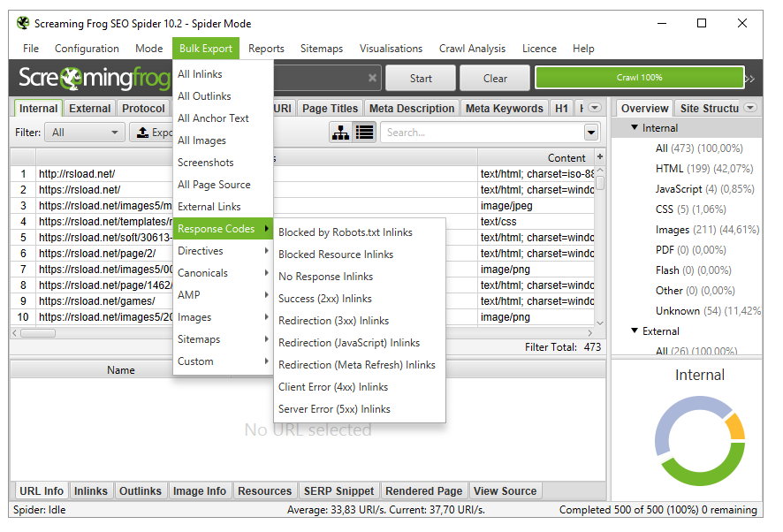Select Success (2xx) Inlinks

click(x=360, y=298)
